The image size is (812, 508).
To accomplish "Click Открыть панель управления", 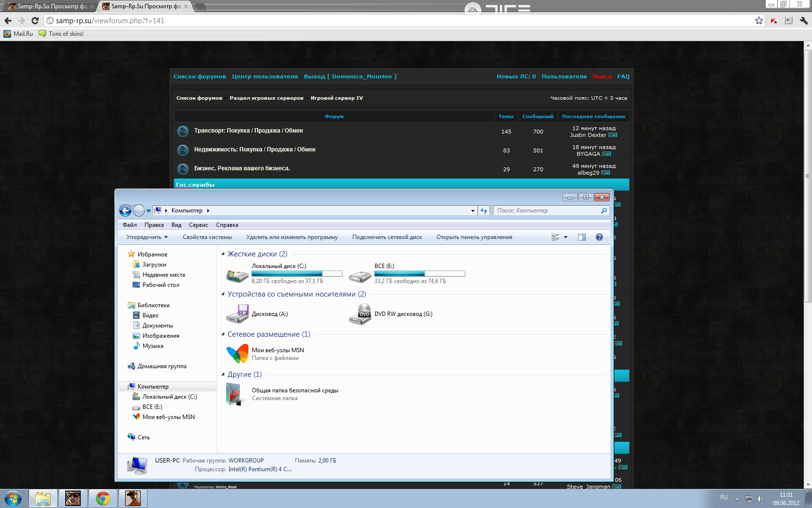I will click(474, 237).
